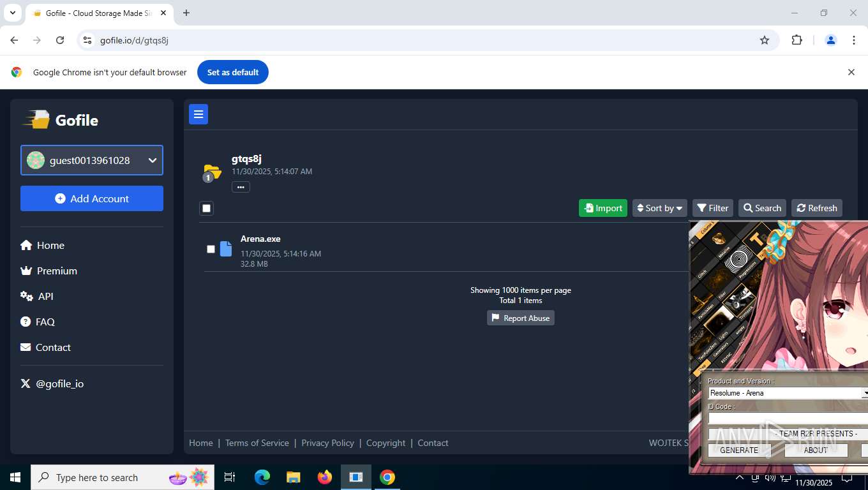Click the Report Abuse button
Image resolution: width=868 pixels, height=490 pixels.
pos(521,318)
